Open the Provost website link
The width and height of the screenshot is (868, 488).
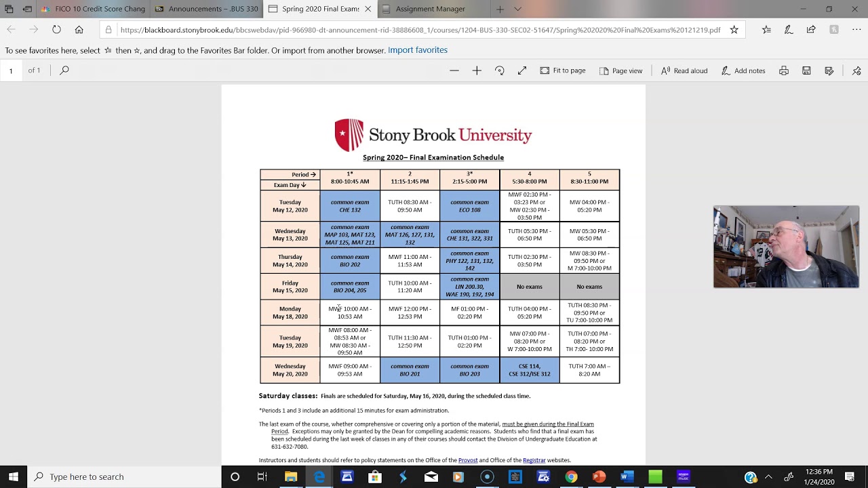pos(468,460)
